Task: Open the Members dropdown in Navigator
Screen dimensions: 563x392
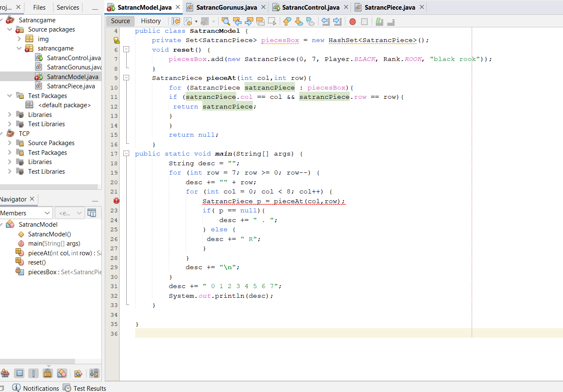Action: pyautogui.click(x=26, y=213)
